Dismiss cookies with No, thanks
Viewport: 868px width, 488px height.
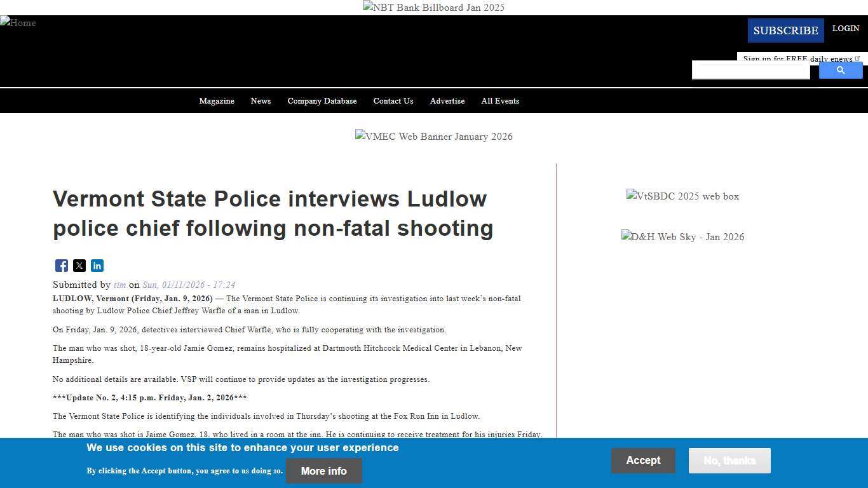pyautogui.click(x=729, y=460)
